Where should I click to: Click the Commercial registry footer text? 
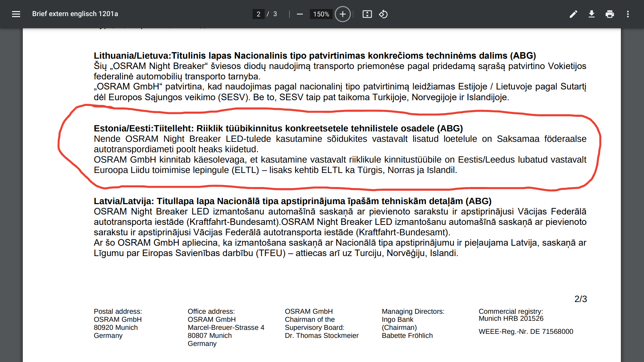(x=511, y=311)
